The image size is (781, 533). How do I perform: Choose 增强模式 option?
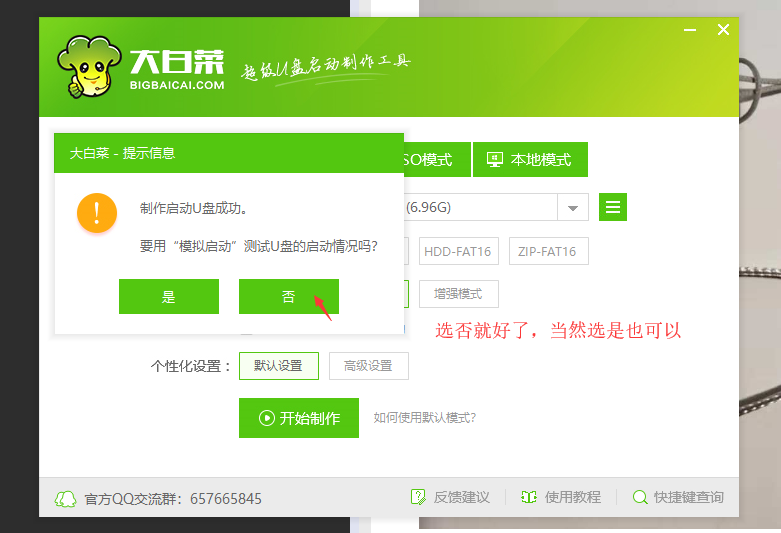click(x=458, y=294)
